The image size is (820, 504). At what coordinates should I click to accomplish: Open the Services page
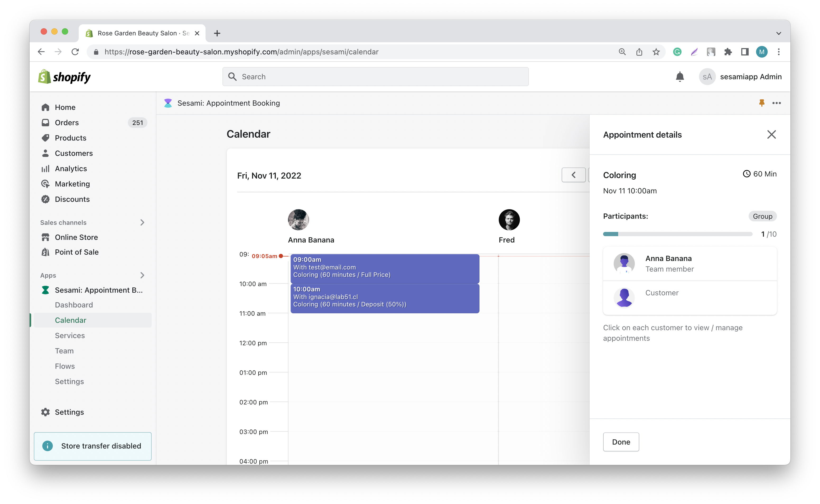click(x=70, y=336)
